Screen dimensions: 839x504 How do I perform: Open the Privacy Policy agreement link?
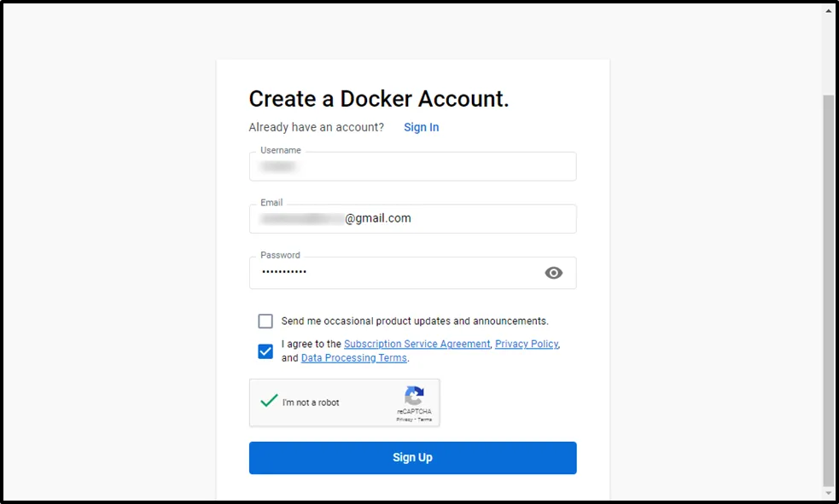[x=526, y=344]
